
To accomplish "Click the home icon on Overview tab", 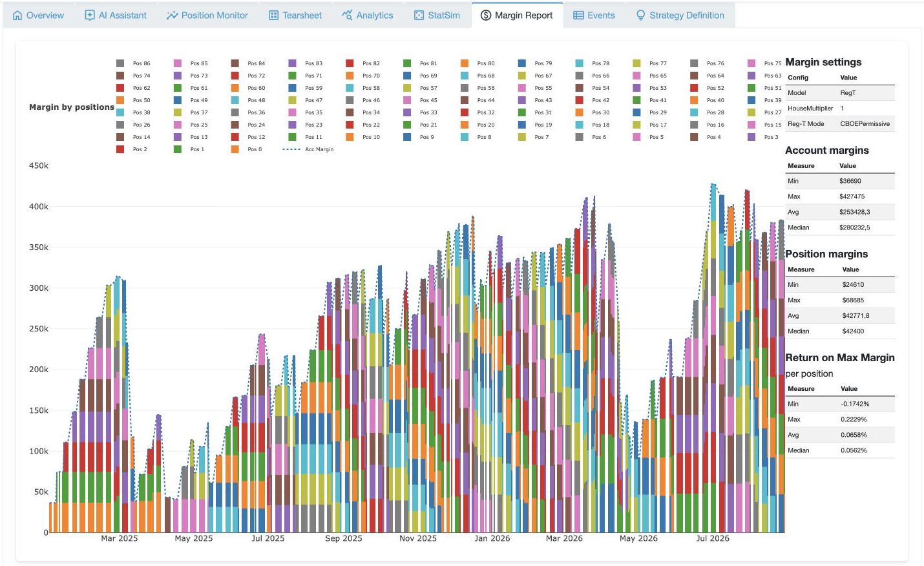I will pyautogui.click(x=17, y=16).
